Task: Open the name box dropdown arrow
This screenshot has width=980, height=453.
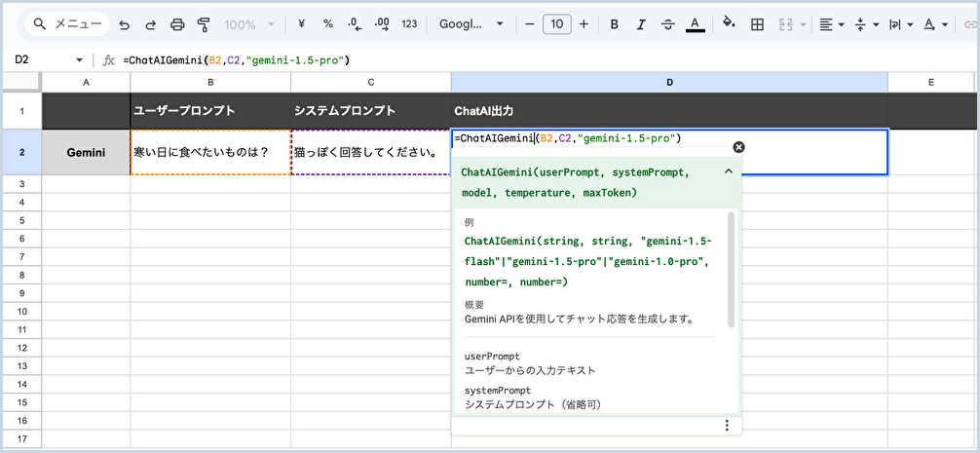Action: [79, 60]
